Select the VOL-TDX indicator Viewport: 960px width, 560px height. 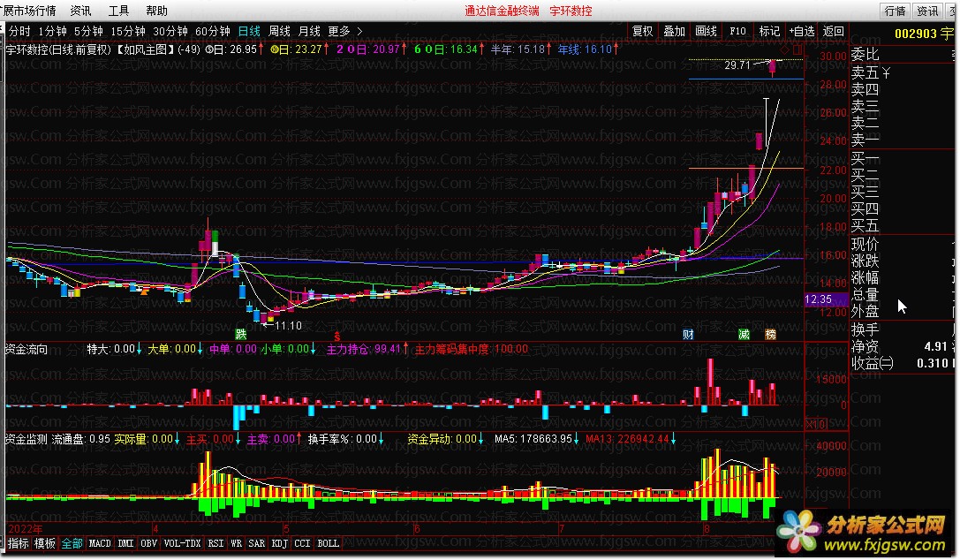pos(183,543)
